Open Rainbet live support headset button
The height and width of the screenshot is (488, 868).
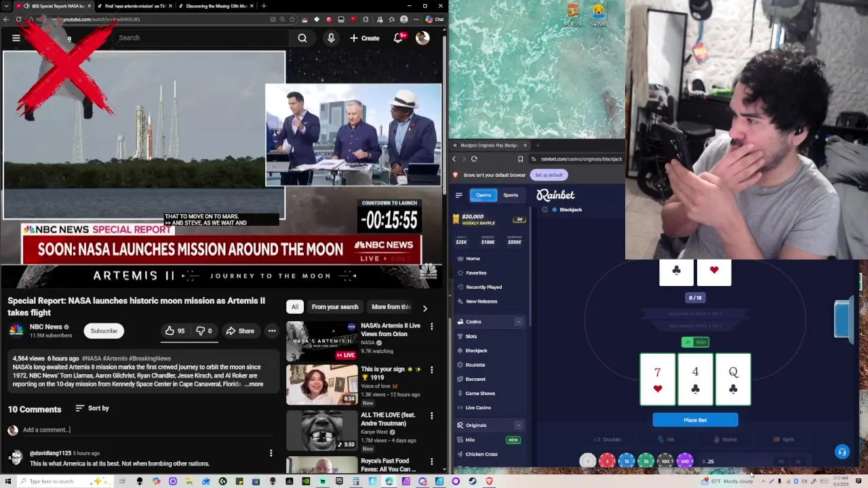click(842, 452)
